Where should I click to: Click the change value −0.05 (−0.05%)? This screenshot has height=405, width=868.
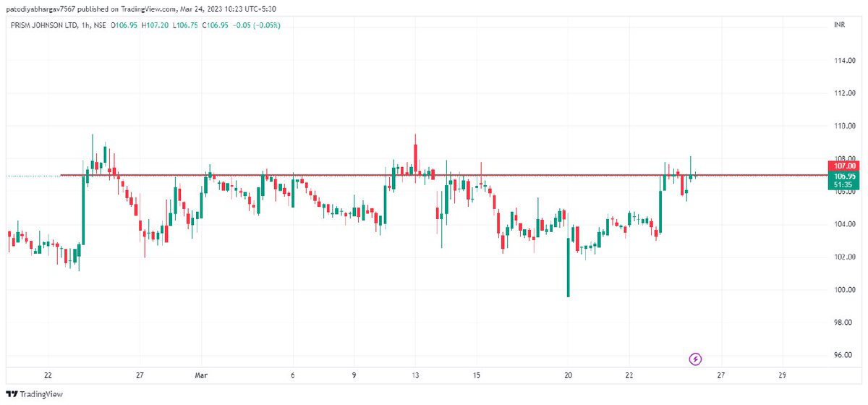click(258, 25)
